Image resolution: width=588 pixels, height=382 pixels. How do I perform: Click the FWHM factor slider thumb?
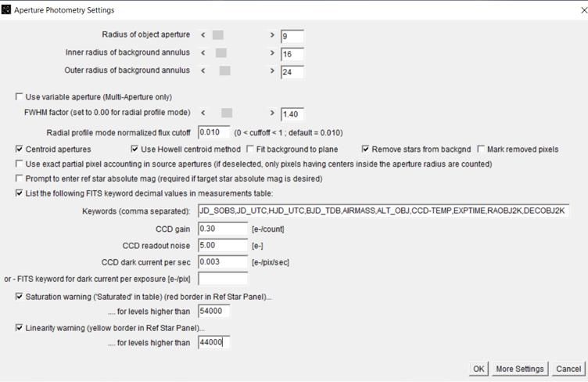pyautogui.click(x=227, y=114)
